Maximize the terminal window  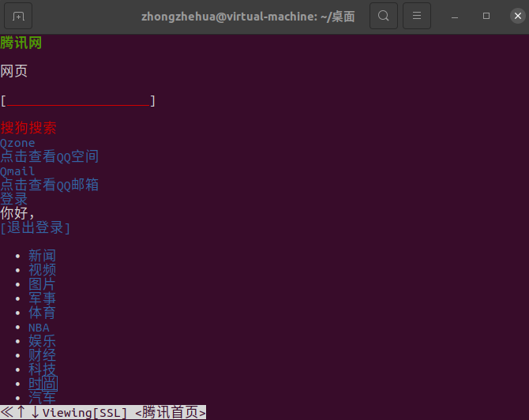(486, 16)
